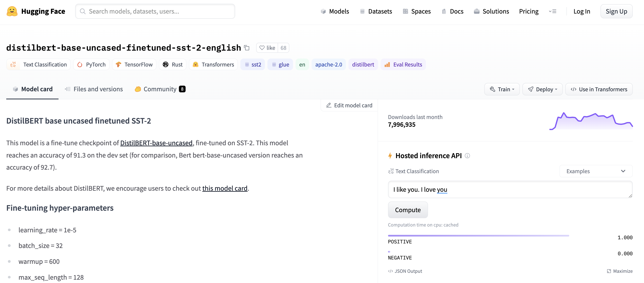The width and height of the screenshot is (644, 283).
Task: Click the Edit model card button
Action: [349, 105]
